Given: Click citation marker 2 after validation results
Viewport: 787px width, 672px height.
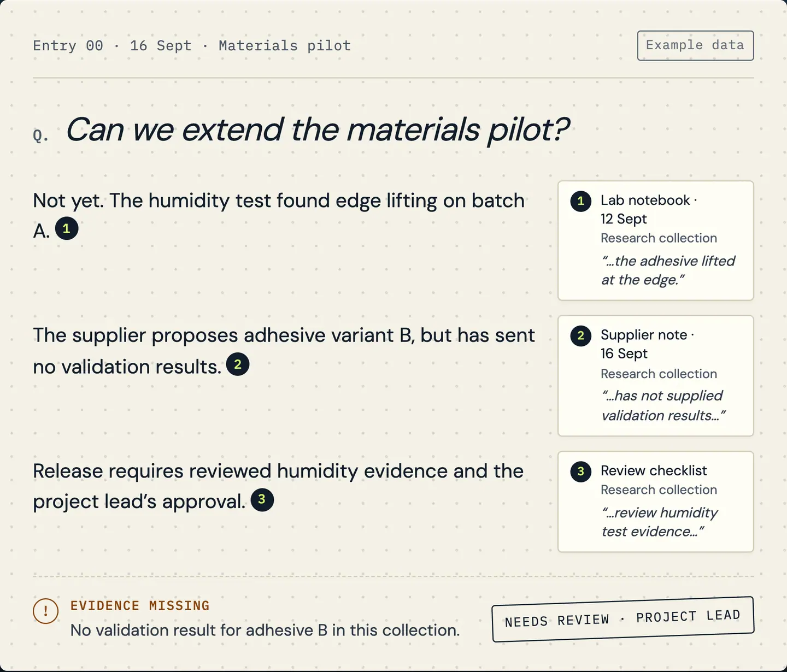Looking at the screenshot, I should click(238, 364).
